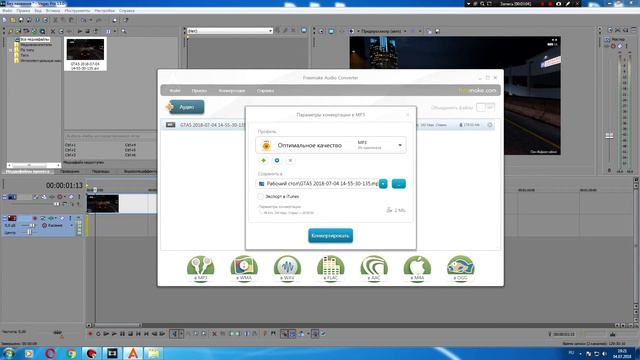This screenshot has height=360, width=640.
Task: Add a new profile with green plus
Action: pos(263,160)
